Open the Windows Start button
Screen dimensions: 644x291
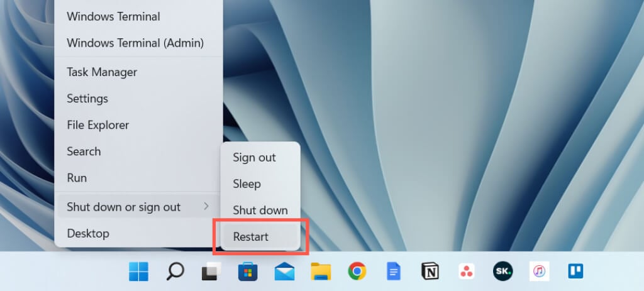coord(138,272)
